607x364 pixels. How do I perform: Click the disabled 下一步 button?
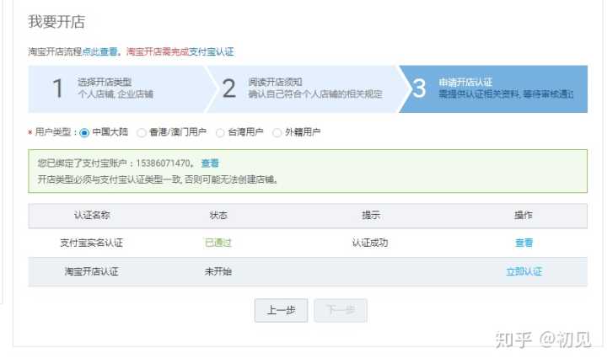pos(341,310)
